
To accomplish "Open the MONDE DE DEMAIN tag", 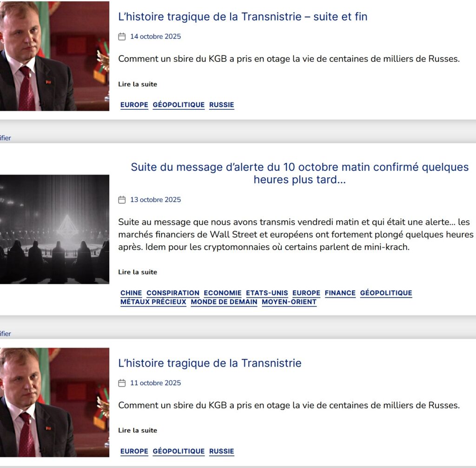I will click(x=224, y=302).
